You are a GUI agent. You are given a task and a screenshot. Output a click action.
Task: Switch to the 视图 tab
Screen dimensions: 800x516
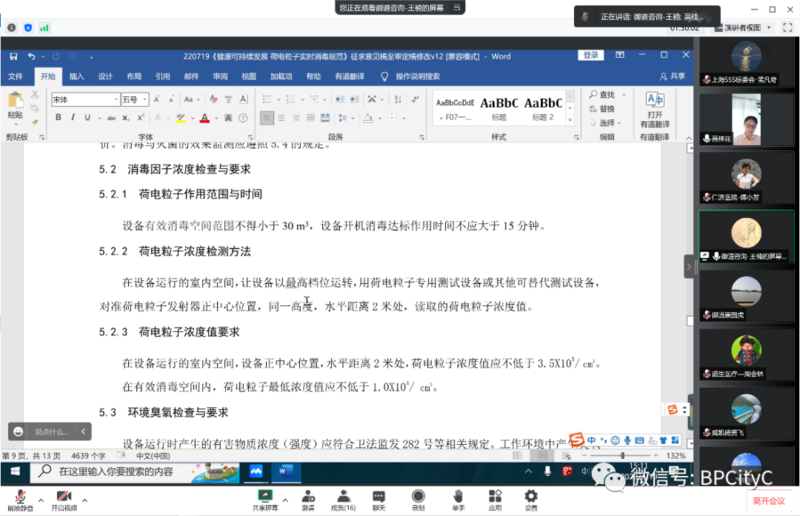pos(248,77)
